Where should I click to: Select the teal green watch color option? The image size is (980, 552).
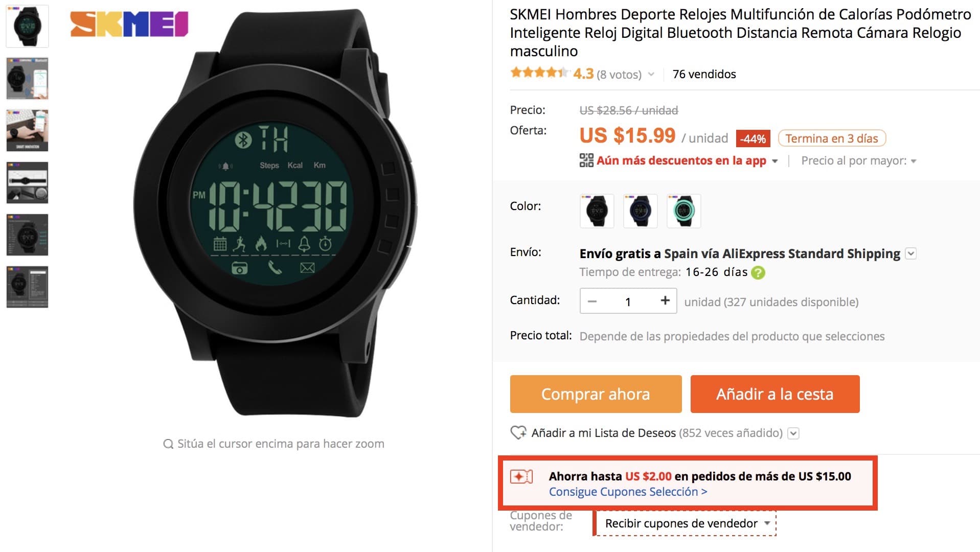pyautogui.click(x=683, y=211)
